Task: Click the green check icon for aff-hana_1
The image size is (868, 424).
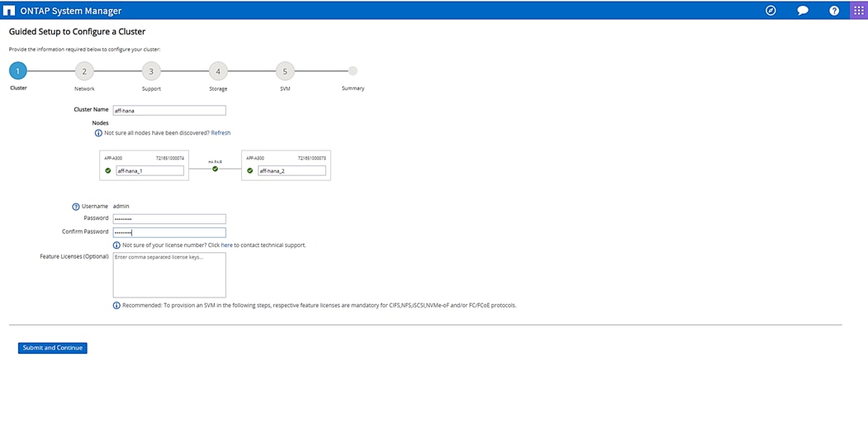Action: pyautogui.click(x=108, y=171)
